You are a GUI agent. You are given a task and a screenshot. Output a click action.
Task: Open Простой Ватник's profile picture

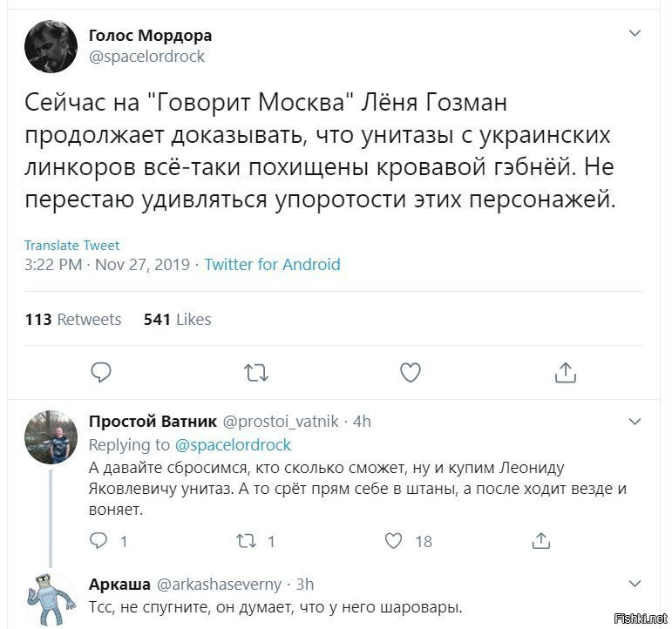51,437
